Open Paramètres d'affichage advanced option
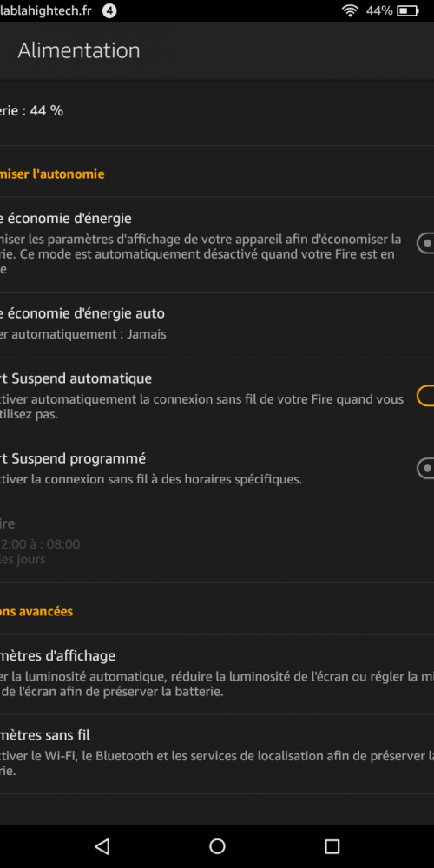The width and height of the screenshot is (434, 868). 217,674
